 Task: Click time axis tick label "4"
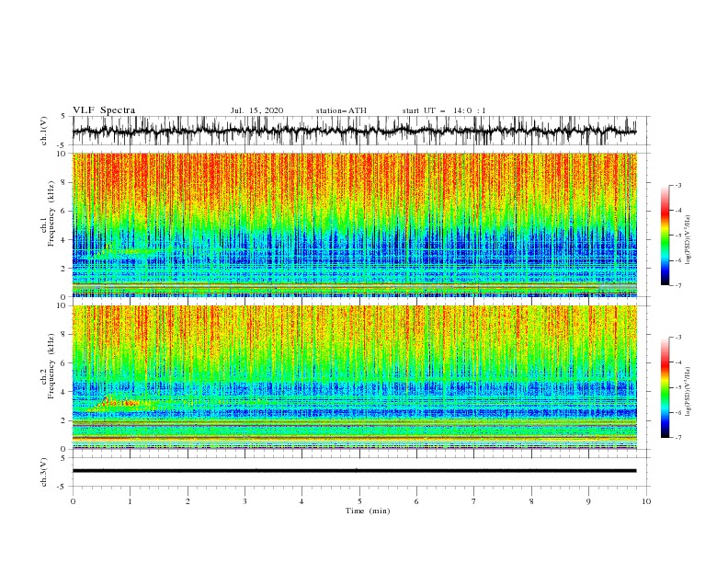tap(301, 501)
